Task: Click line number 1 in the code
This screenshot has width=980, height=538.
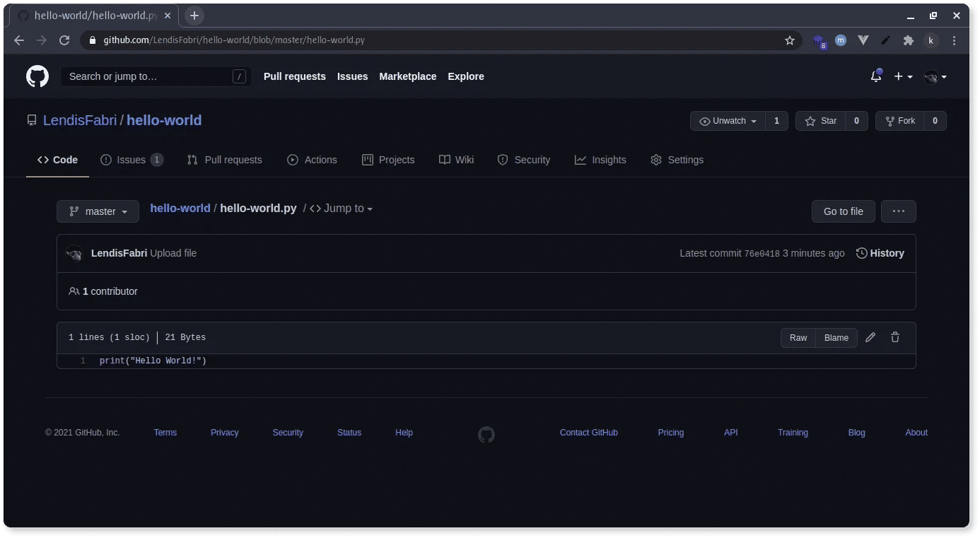Action: point(83,361)
